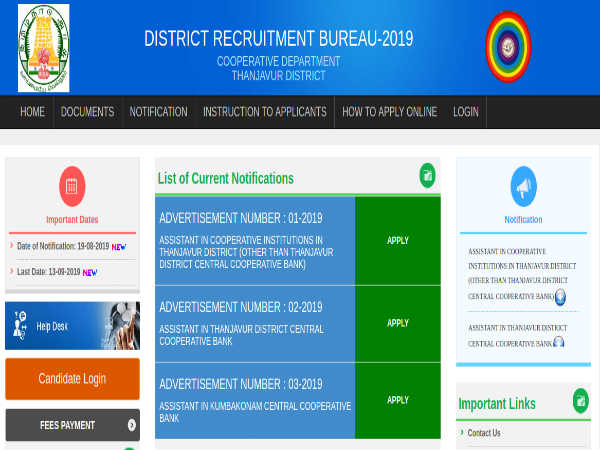The width and height of the screenshot is (600, 450).
Task: Open INSTRUCTION TO APPLICANTS page
Action: point(264,112)
